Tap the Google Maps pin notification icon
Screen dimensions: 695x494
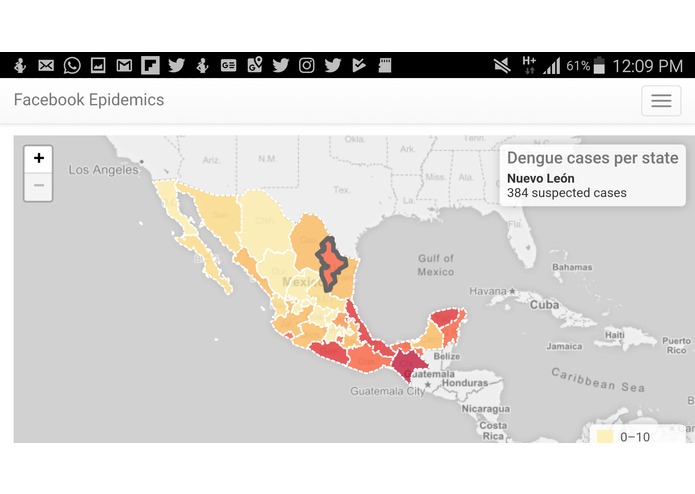[x=255, y=65]
